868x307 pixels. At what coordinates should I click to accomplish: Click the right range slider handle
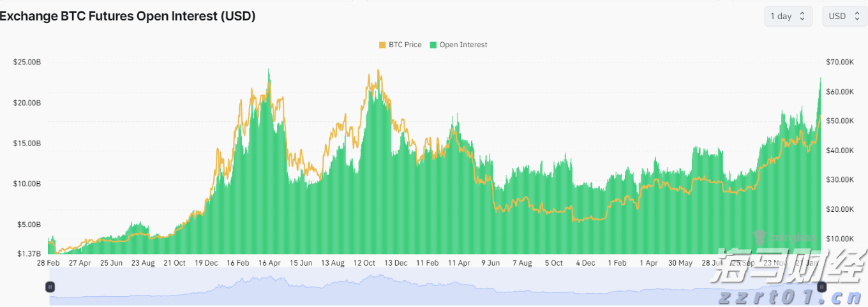click(x=822, y=287)
